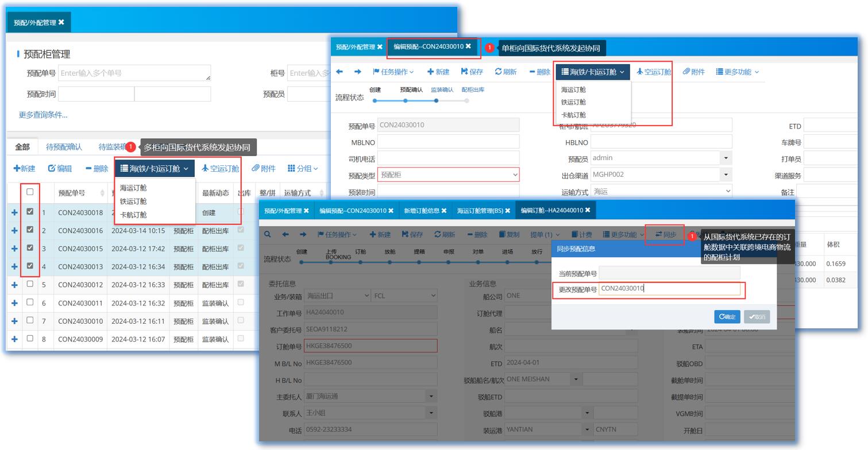Viewport: 868px width, 450px height.
Task: Expand the 提单 (1) dropdown
Action: coord(544,235)
